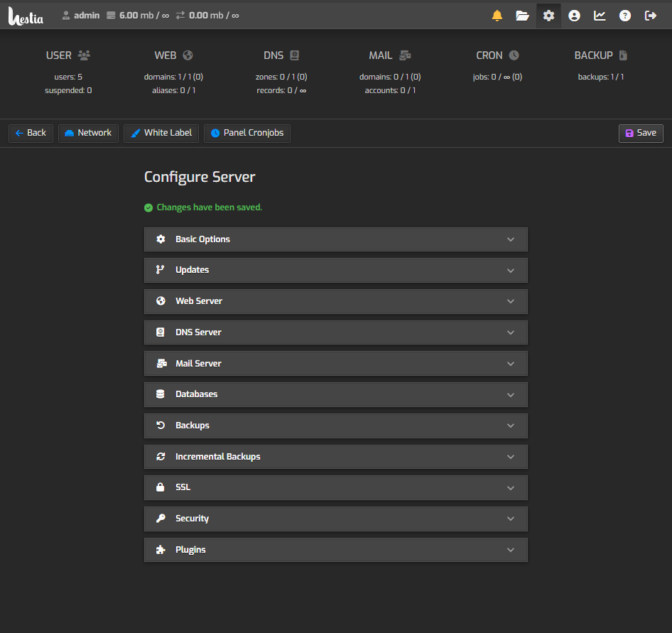Click the Backups restore arrow icon
The height and width of the screenshot is (633, 672).
[161, 425]
